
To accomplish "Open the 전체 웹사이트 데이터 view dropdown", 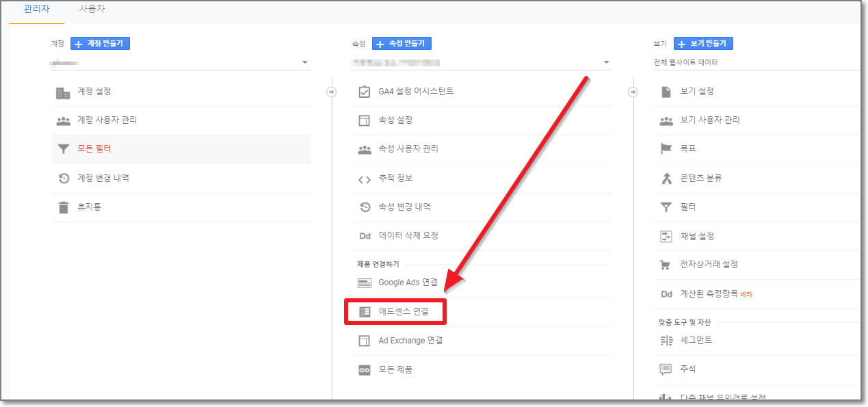I will click(757, 62).
